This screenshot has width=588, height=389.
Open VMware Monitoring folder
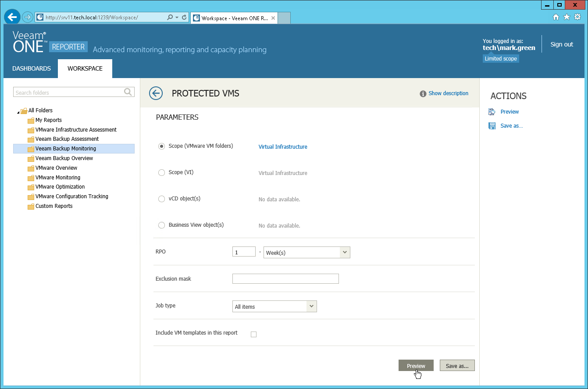tap(57, 178)
